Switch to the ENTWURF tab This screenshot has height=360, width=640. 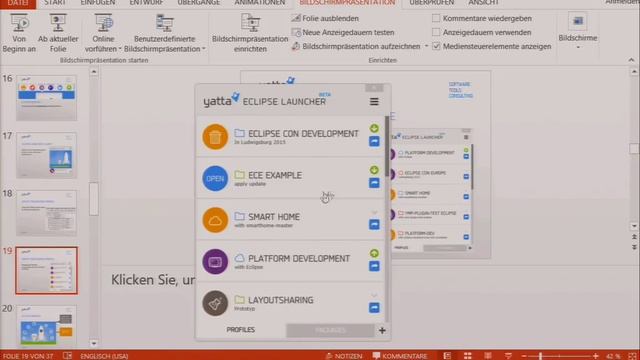point(146,3)
